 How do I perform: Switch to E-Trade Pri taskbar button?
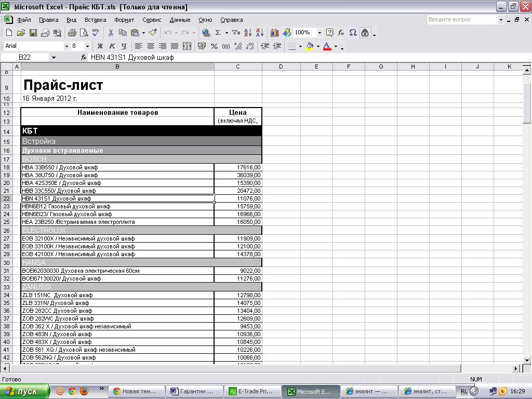(253, 391)
